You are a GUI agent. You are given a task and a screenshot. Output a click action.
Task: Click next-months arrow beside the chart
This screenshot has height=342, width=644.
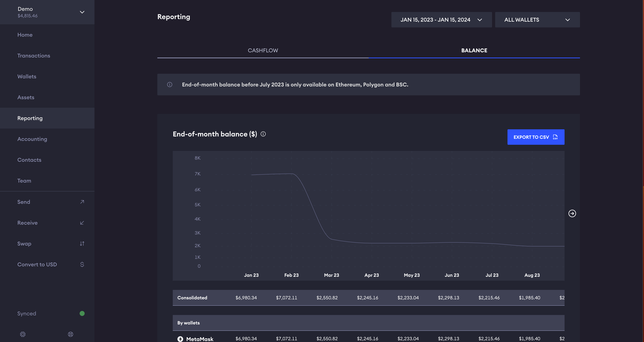(572, 213)
